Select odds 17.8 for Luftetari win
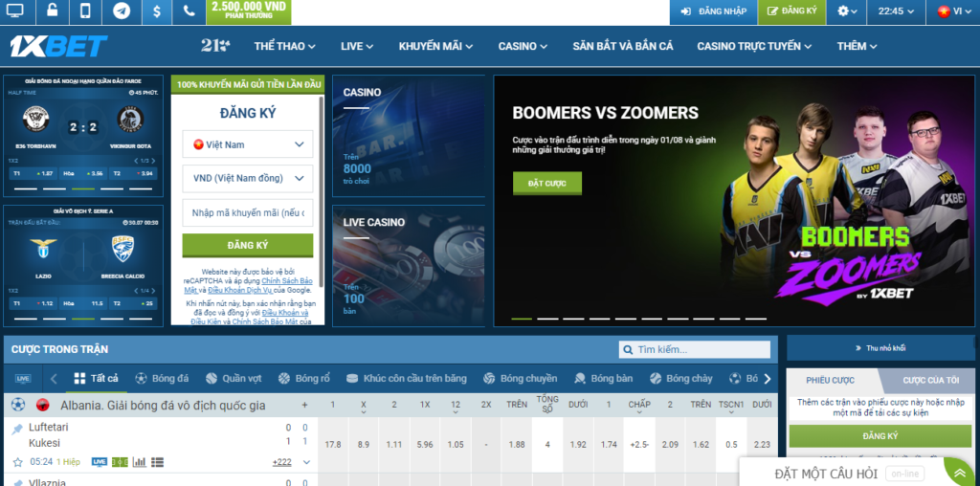 (x=333, y=445)
